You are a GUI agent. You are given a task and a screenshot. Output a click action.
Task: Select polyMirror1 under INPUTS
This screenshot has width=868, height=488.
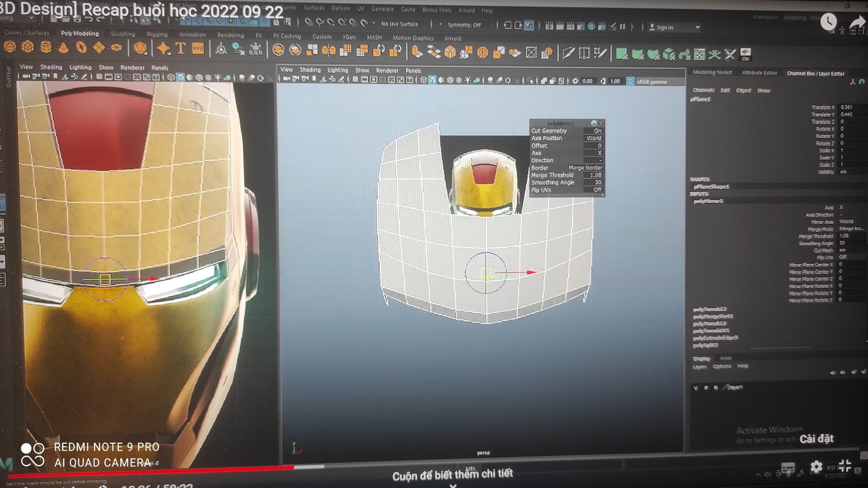point(708,201)
